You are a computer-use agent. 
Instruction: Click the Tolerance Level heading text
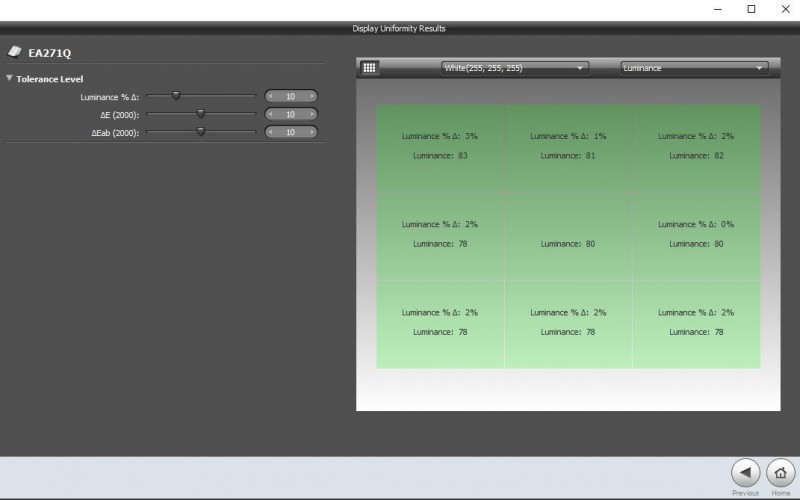coord(49,79)
